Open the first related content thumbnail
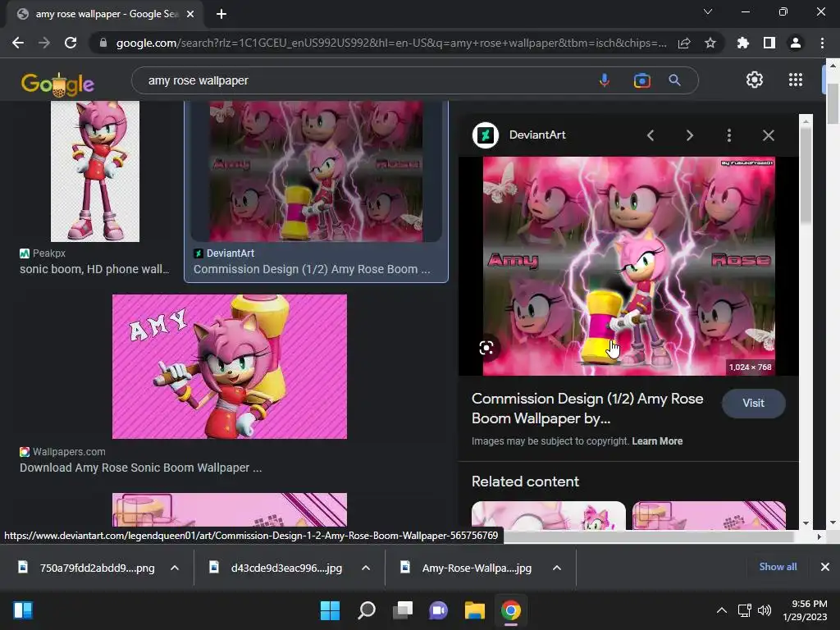The height and width of the screenshot is (630, 840). pos(549,515)
